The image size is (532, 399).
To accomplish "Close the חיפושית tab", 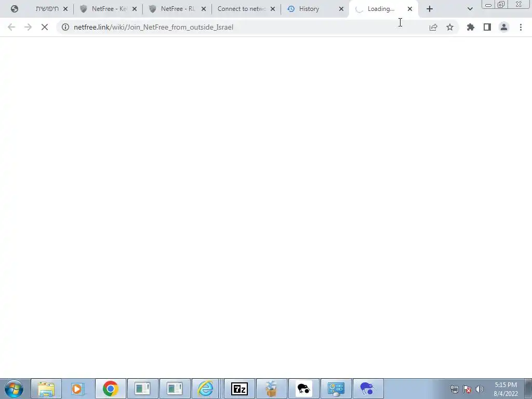I will [65, 9].
